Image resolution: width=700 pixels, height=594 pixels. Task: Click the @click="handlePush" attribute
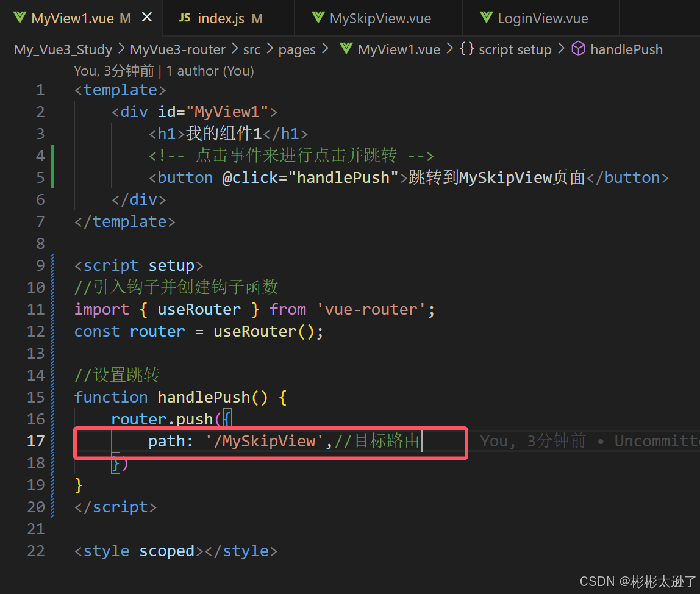[310, 177]
